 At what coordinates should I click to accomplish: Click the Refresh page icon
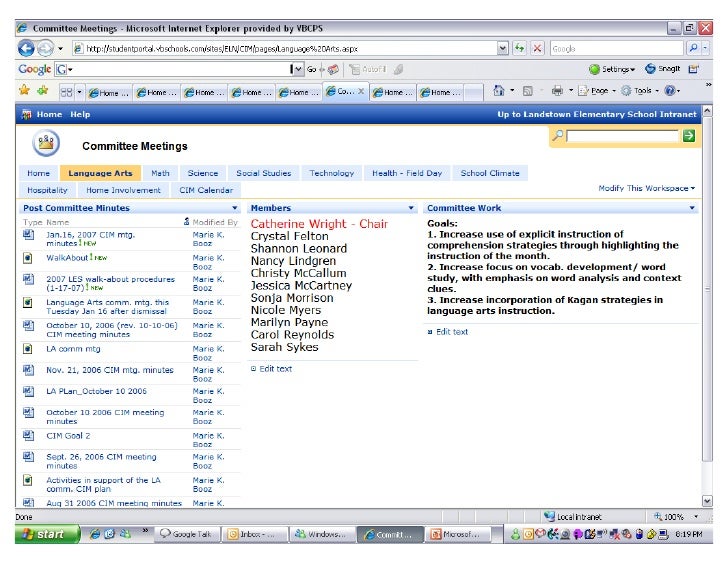(x=519, y=48)
